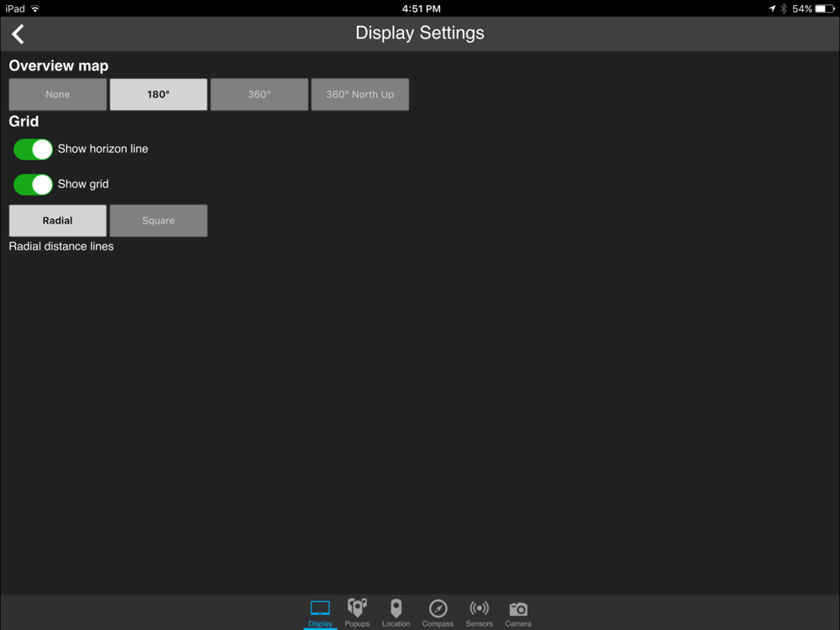
Task: Tap the 4:51 PM clock
Action: pyautogui.click(x=421, y=8)
